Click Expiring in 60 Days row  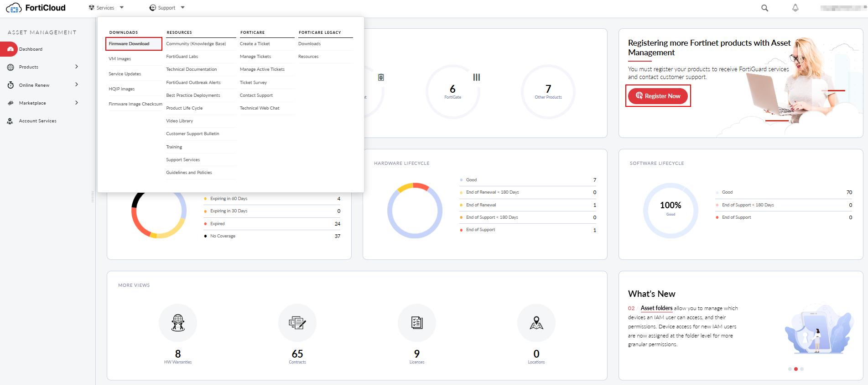272,199
